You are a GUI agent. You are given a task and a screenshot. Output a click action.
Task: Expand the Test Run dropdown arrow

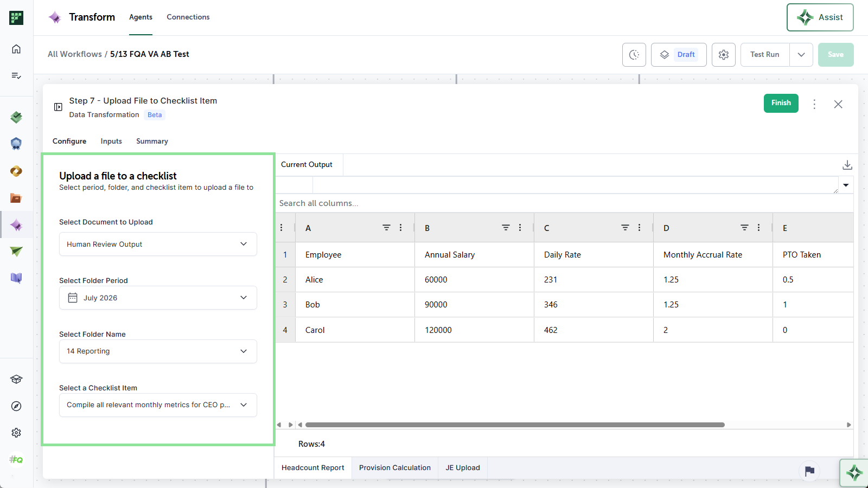click(801, 55)
